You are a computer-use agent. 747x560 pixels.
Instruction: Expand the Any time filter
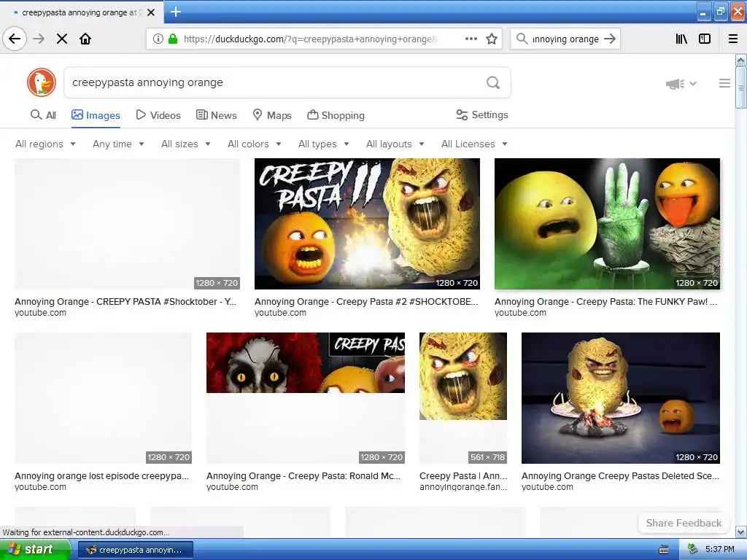[118, 144]
